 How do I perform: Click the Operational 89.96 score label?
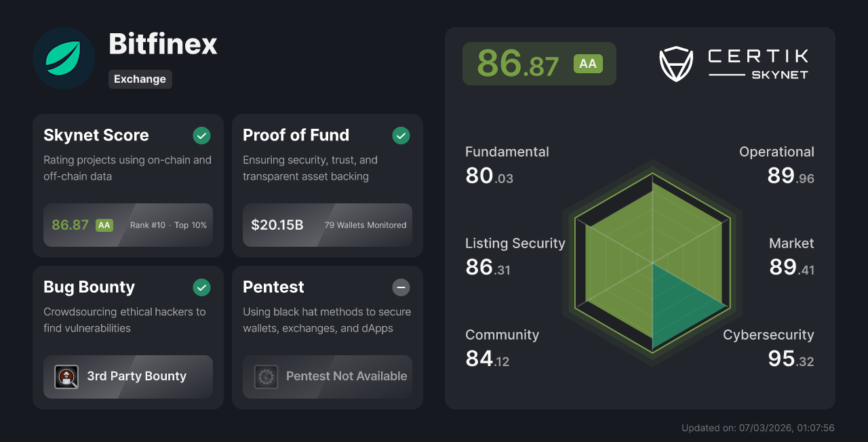[778, 165]
